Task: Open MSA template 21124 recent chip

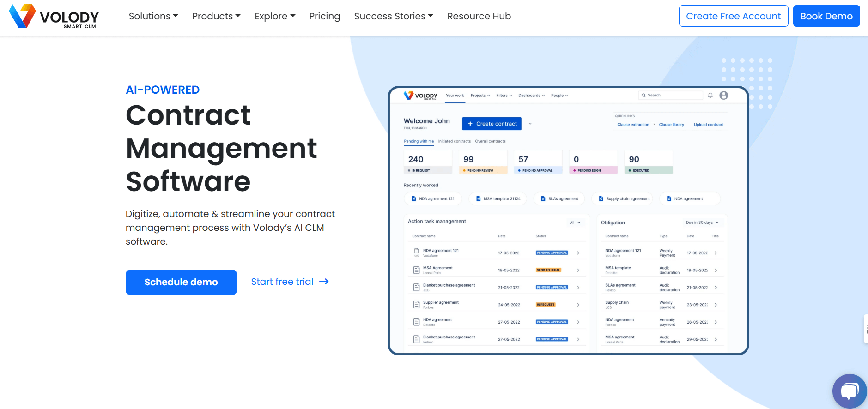Action: click(498, 199)
